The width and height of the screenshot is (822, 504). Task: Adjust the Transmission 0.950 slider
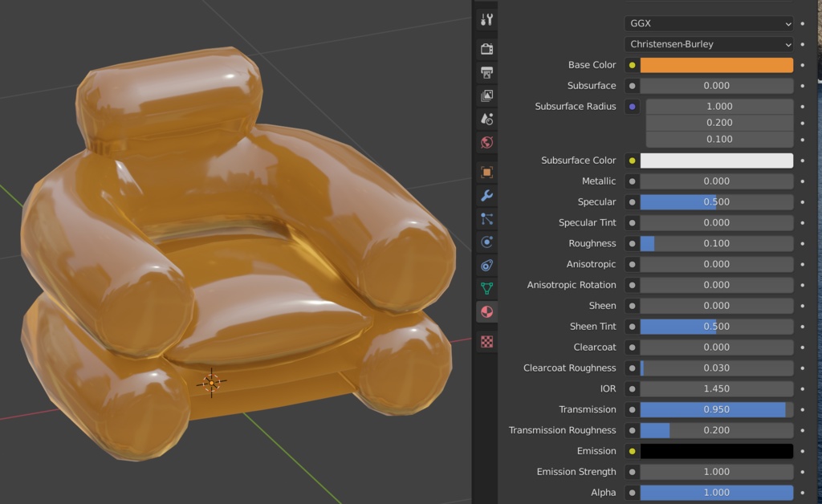click(717, 409)
